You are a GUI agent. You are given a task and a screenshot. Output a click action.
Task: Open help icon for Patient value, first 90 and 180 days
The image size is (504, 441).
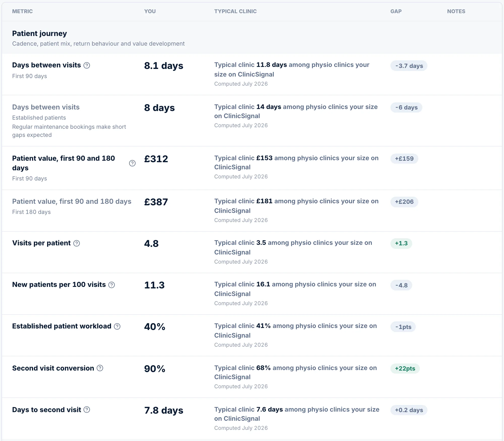click(x=132, y=163)
